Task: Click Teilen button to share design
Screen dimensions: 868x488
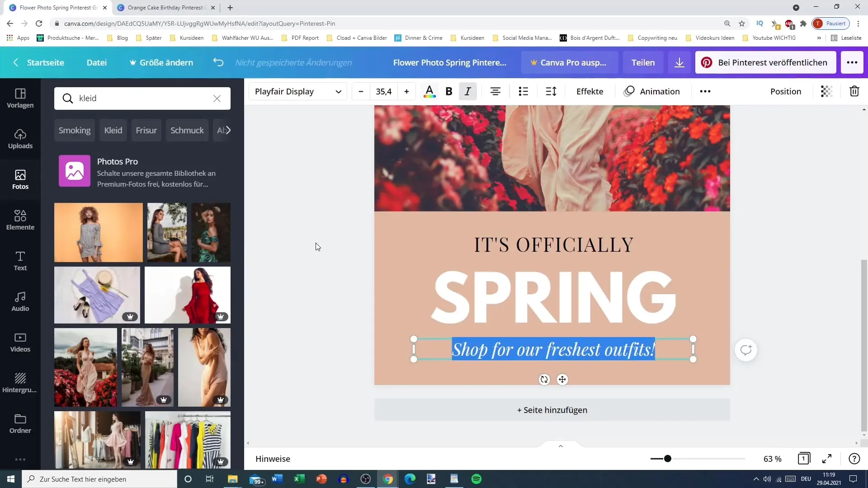Action: (x=643, y=62)
